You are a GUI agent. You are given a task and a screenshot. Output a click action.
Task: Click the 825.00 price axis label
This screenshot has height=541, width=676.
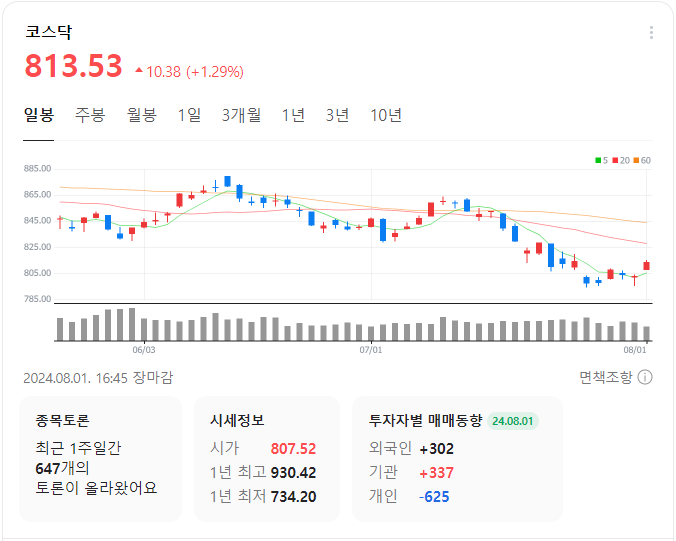[38, 247]
